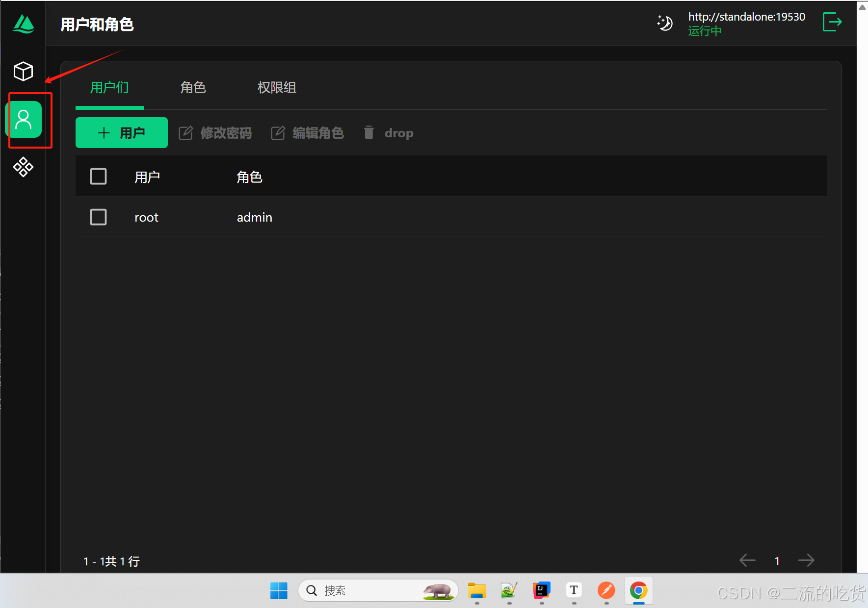868x608 pixels.
Task: Select the 修改密码 edit icon
Action: point(186,132)
